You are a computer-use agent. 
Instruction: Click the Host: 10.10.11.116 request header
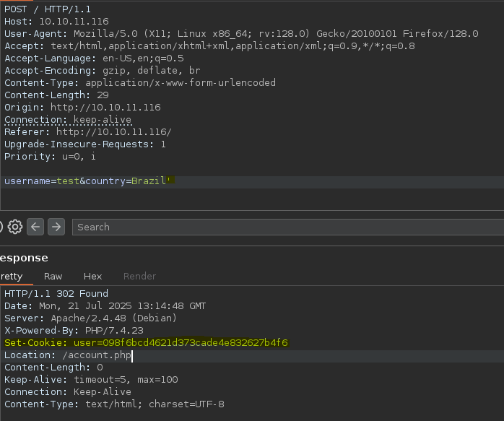pyautogui.click(x=56, y=22)
